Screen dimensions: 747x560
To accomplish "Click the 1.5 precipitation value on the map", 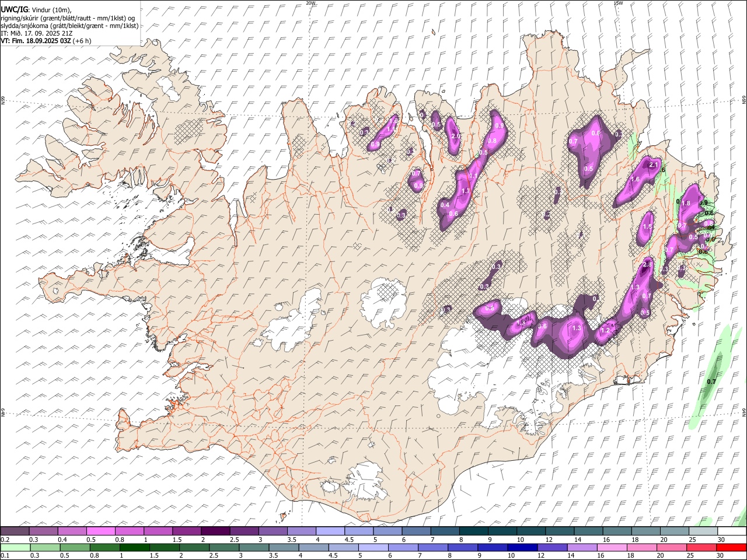I will 647,228.
